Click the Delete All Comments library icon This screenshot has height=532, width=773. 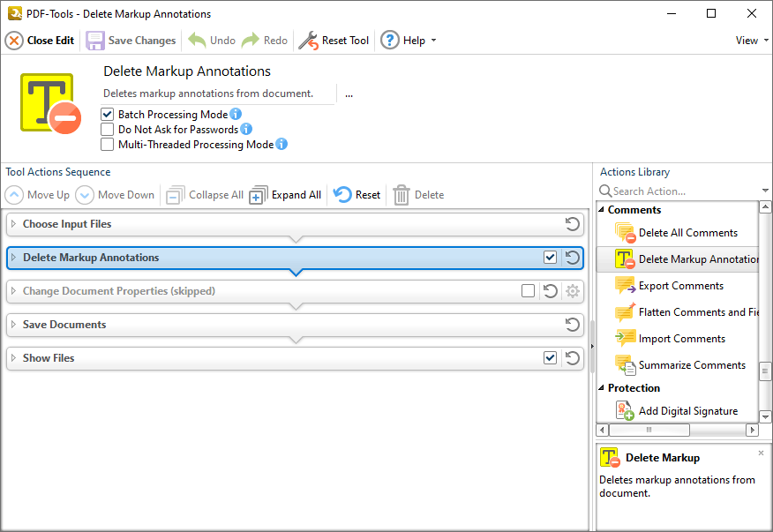pyautogui.click(x=625, y=233)
